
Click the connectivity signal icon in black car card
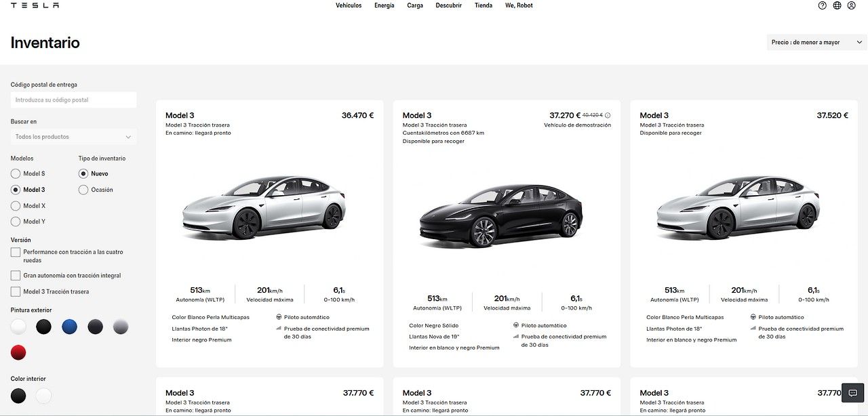pos(516,337)
